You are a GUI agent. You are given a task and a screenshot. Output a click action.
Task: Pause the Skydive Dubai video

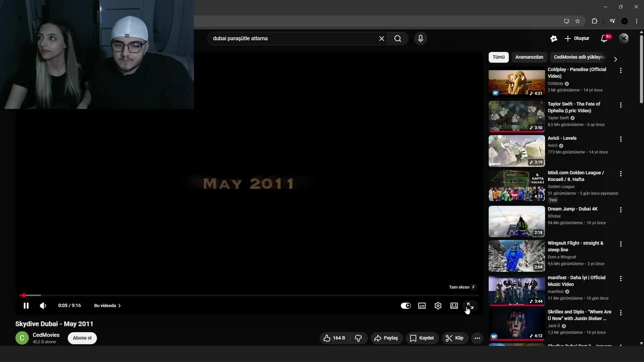(26, 306)
